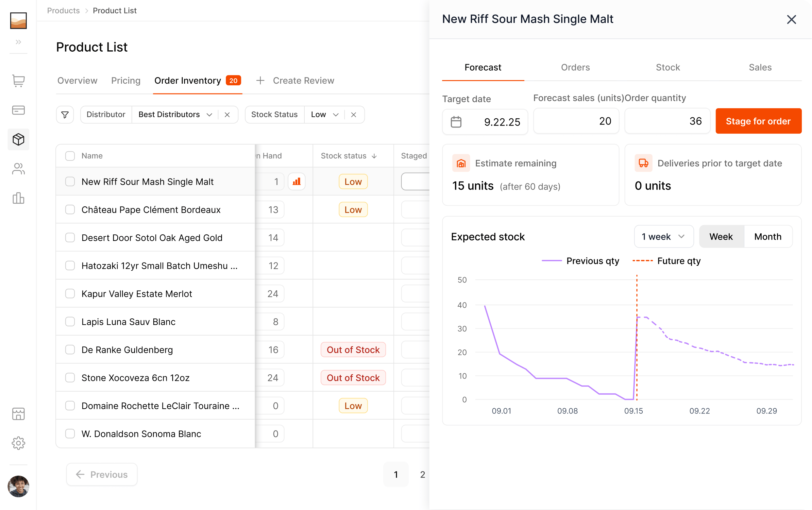The height and width of the screenshot is (510, 812).
Task: Click Stage for order button
Action: (x=758, y=121)
